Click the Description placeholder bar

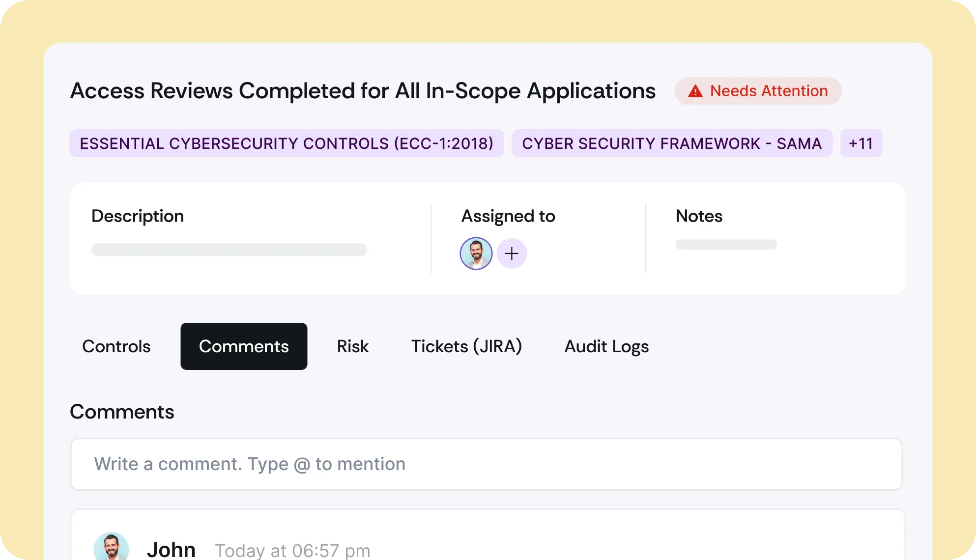click(229, 250)
